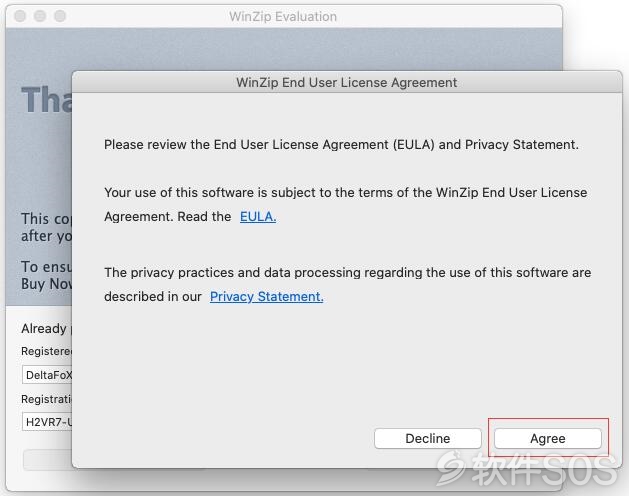Open the Privacy Statement link
The image size is (629, 496).
click(x=266, y=297)
